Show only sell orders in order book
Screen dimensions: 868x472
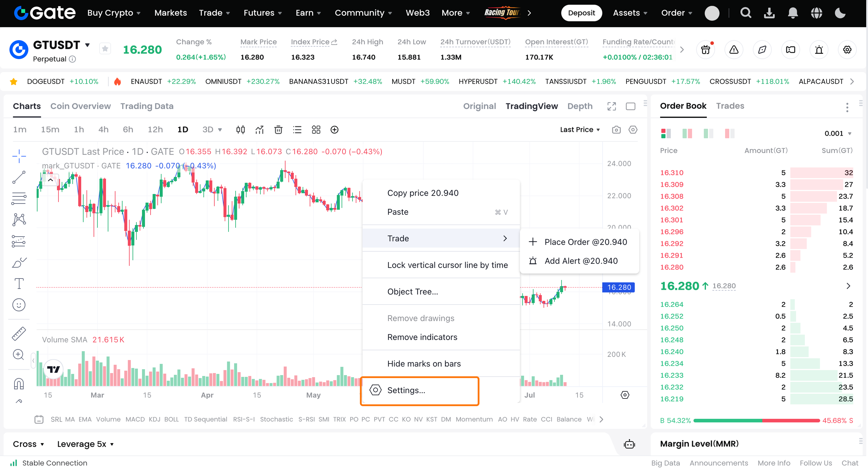tap(729, 134)
